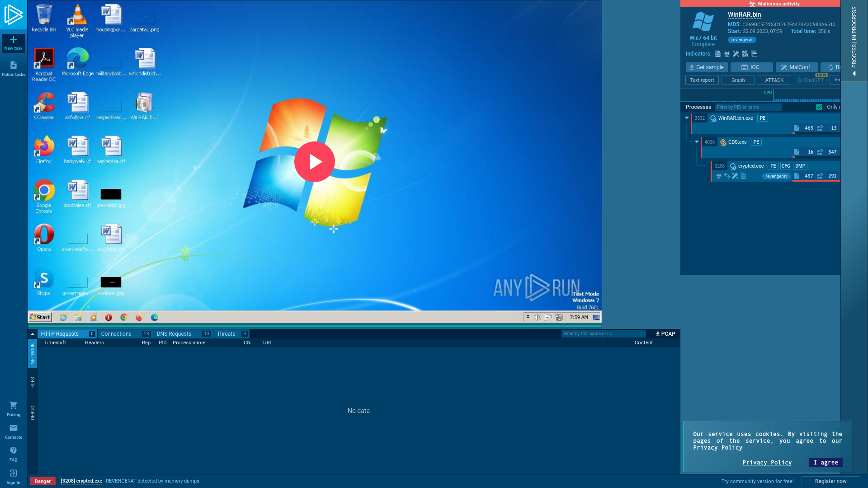The width and height of the screenshot is (868, 488).
Task: Open the IOC report
Action: click(752, 67)
